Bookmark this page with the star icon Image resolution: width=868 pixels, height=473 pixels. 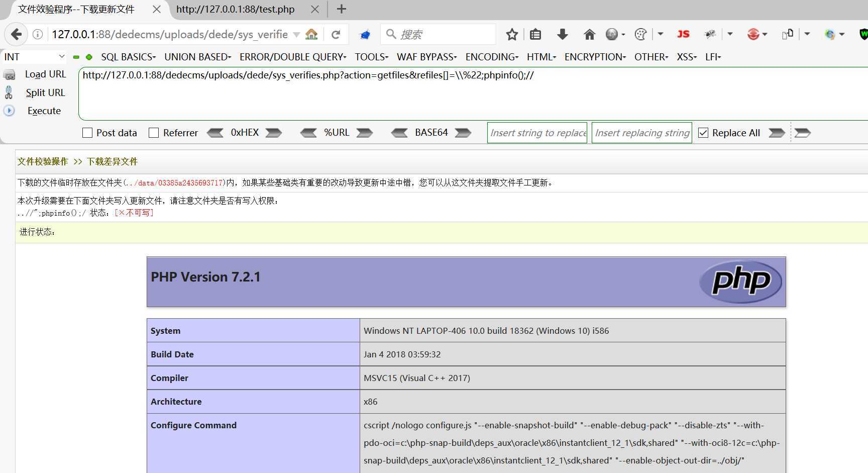point(512,34)
